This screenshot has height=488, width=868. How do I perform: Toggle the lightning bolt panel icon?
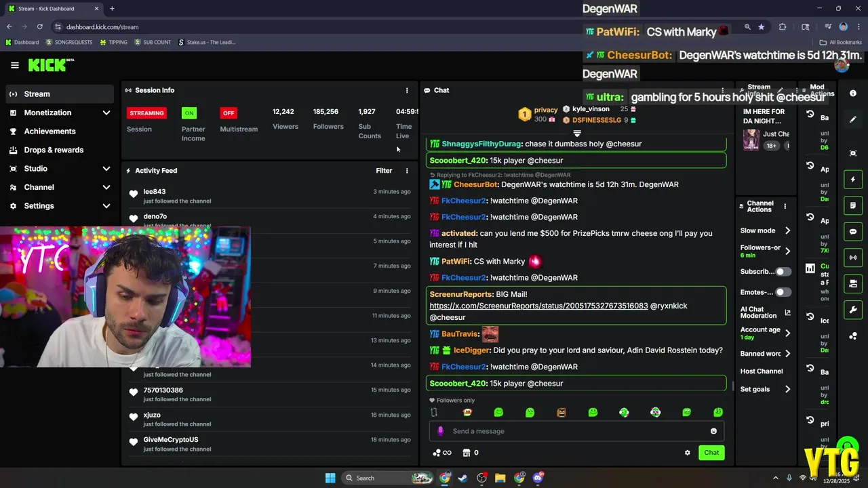(x=853, y=180)
